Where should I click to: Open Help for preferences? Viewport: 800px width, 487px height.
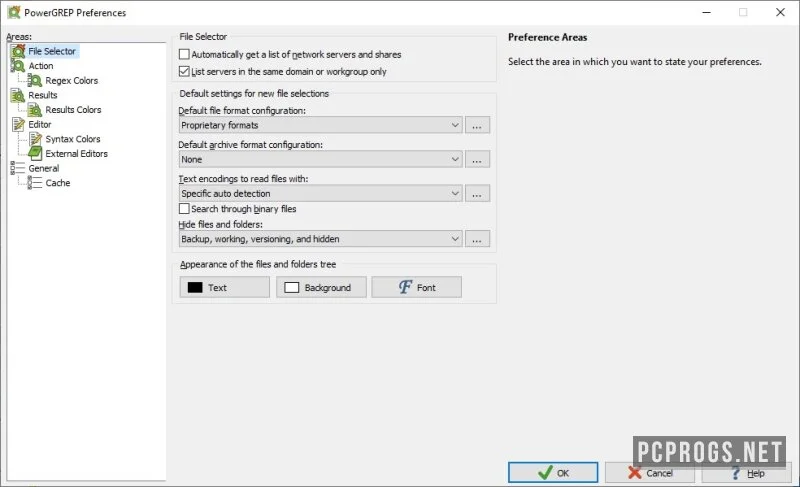pyautogui.click(x=746, y=472)
